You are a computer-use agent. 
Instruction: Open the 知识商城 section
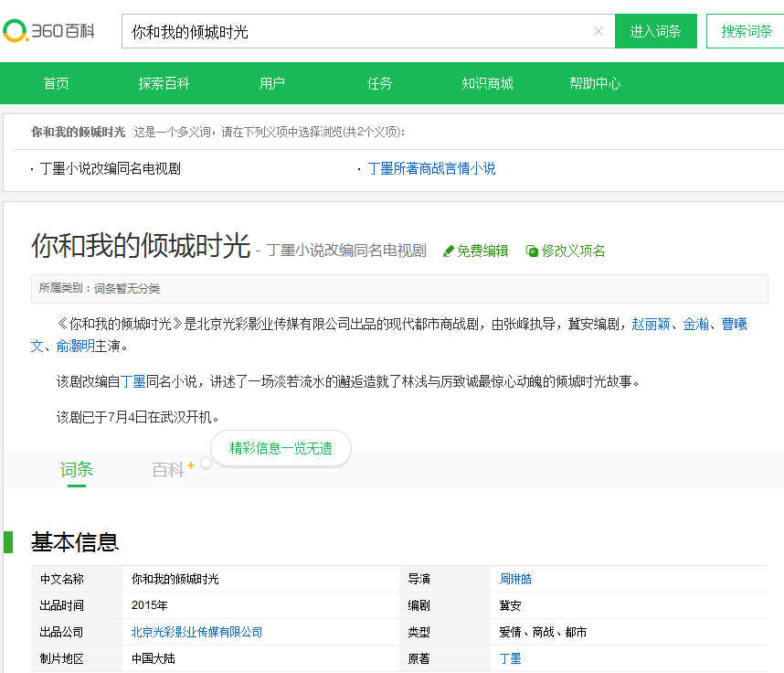488,82
